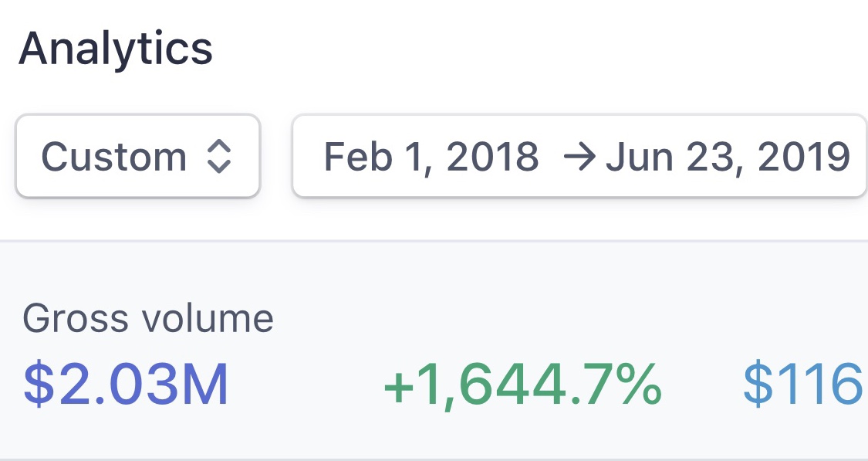Click the Analytics page heading
Screen dimensions: 868x461
[116, 48]
